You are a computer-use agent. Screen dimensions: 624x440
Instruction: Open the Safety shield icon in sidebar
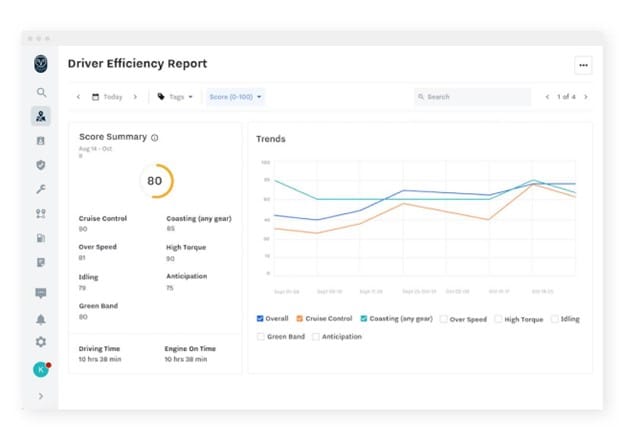[x=41, y=165]
